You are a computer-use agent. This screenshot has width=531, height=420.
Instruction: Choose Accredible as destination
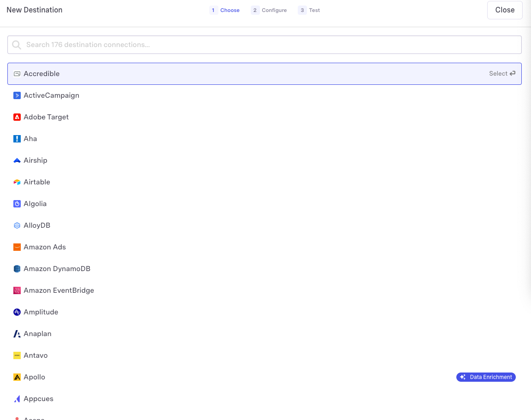[x=265, y=74]
